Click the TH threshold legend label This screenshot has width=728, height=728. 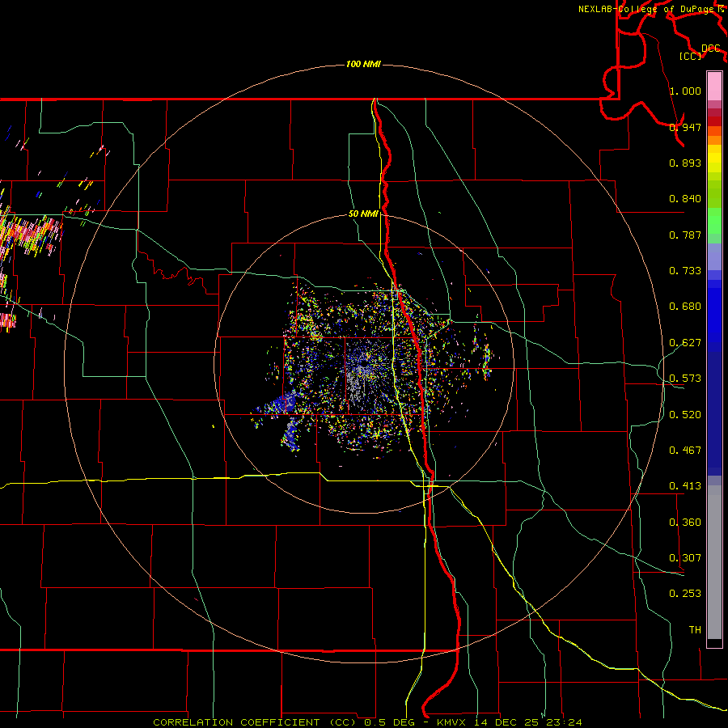coord(695,630)
